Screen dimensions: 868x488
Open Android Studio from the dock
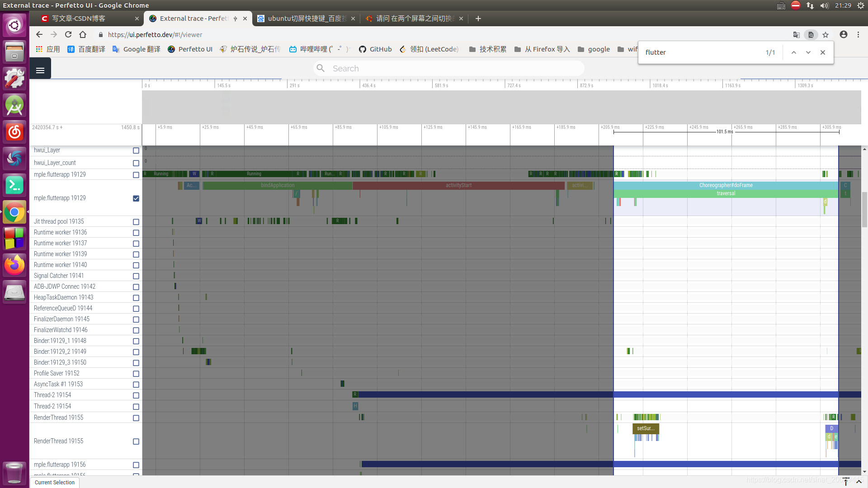(14, 106)
